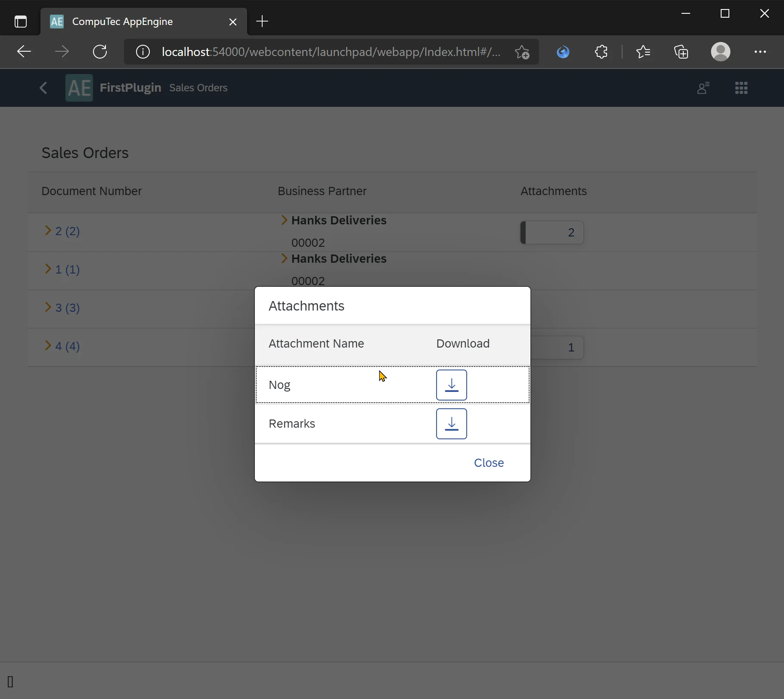Open the app launcher grid icon

tap(741, 88)
